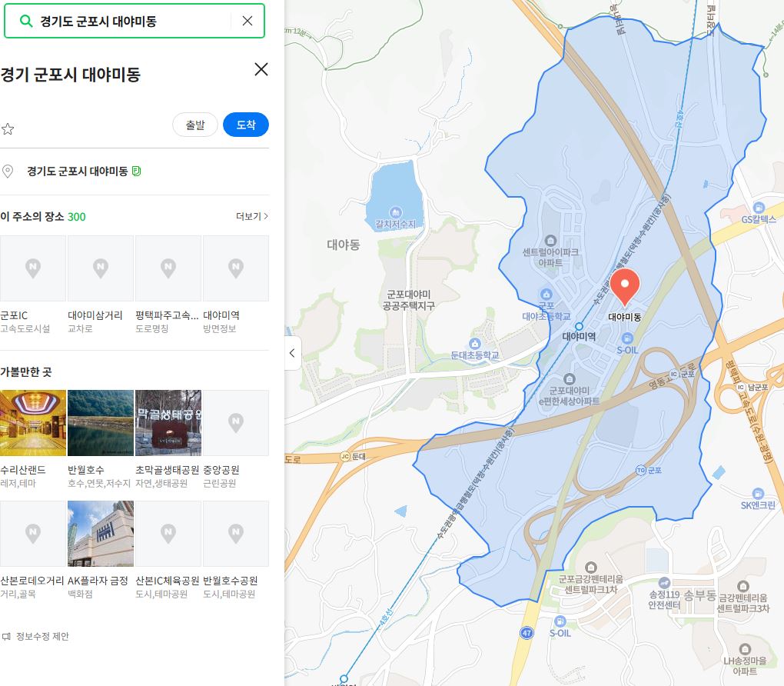Set as departure with 출발 button
784x686 pixels.
[x=195, y=125]
